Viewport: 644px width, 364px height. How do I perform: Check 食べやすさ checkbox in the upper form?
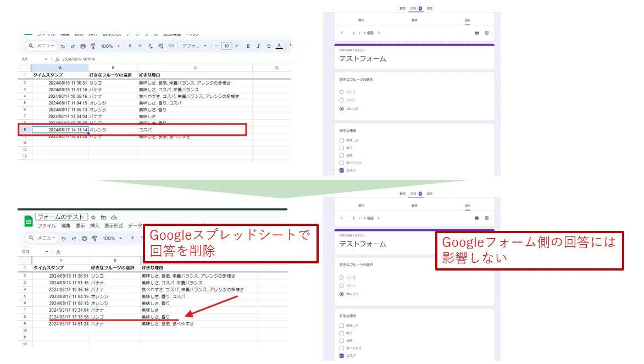341,163
